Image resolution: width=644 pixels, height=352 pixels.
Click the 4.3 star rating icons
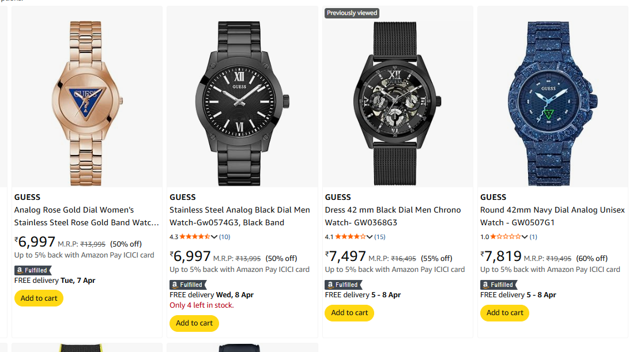(x=195, y=237)
